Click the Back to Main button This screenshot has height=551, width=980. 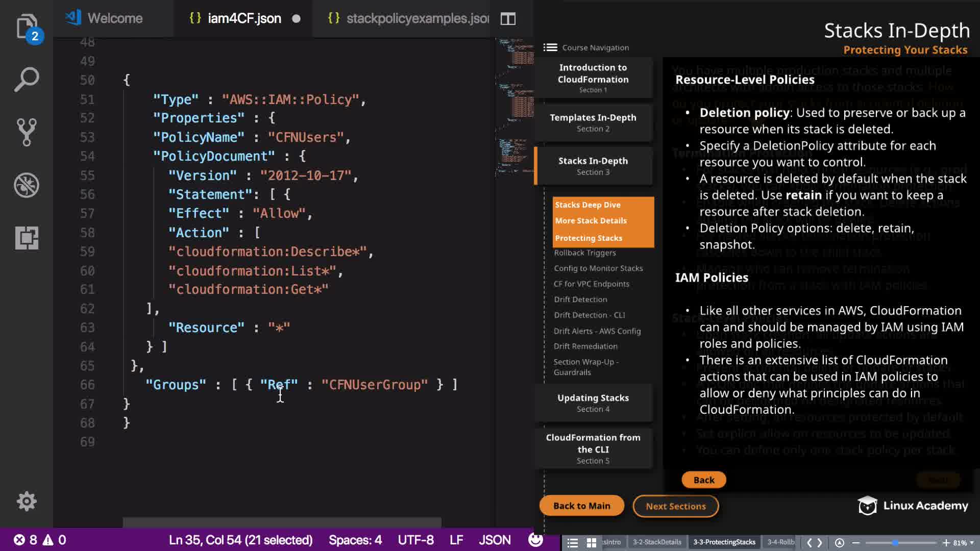(581, 506)
